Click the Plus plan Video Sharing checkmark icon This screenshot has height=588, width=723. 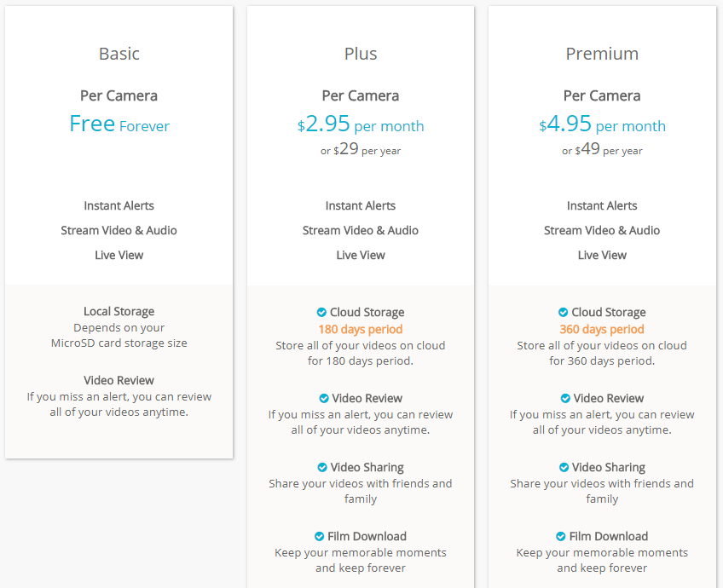[x=322, y=467]
